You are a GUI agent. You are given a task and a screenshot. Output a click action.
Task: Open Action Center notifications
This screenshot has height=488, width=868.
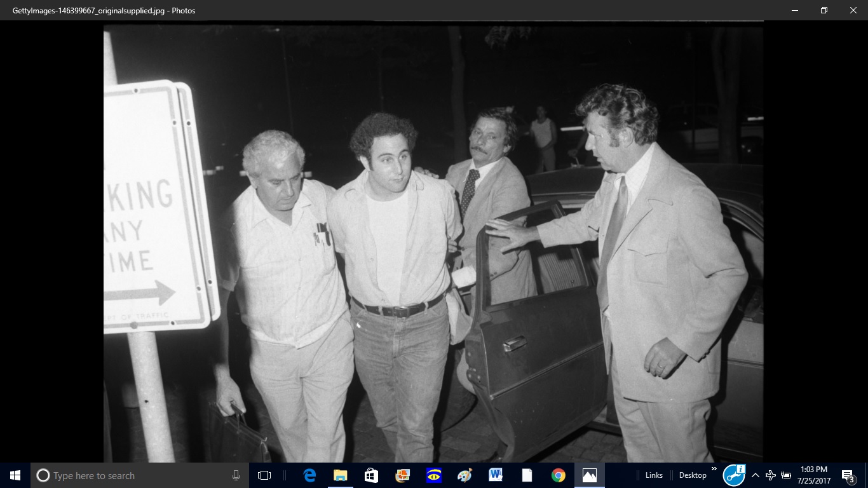[x=848, y=475]
